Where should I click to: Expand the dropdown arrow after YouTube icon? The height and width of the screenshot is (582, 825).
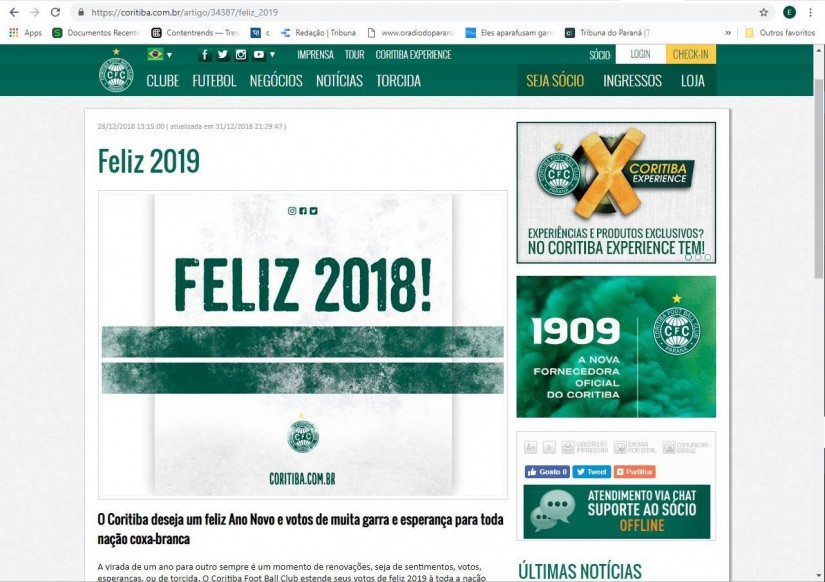(x=272, y=55)
